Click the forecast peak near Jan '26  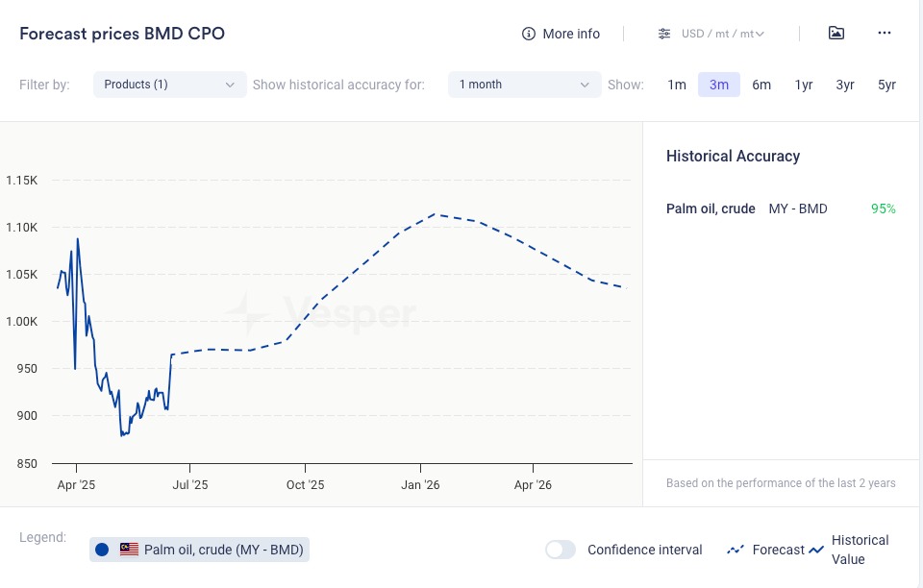pos(437,214)
